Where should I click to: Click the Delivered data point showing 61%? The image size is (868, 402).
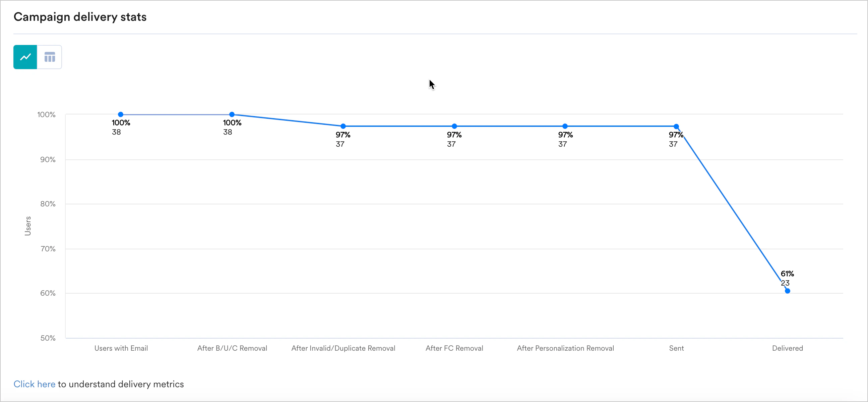click(788, 291)
